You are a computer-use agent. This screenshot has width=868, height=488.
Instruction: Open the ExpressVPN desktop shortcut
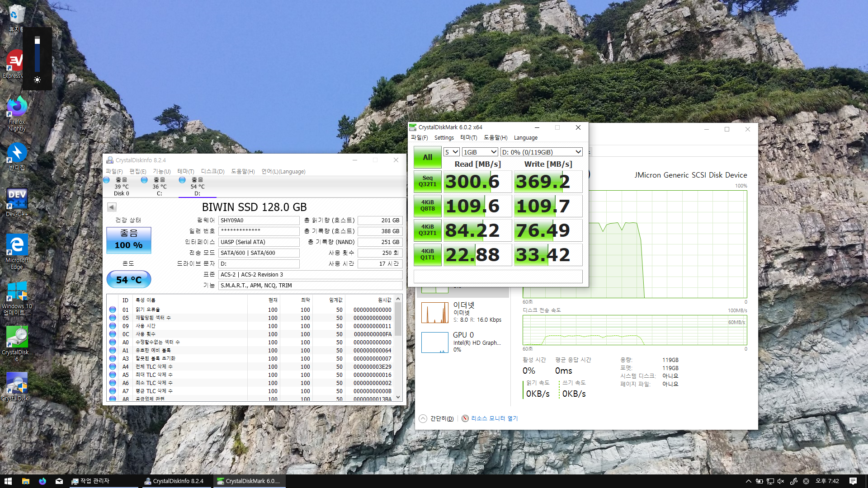click(14, 63)
